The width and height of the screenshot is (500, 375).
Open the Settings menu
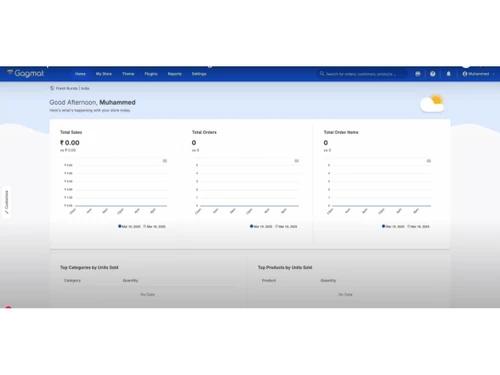point(199,74)
